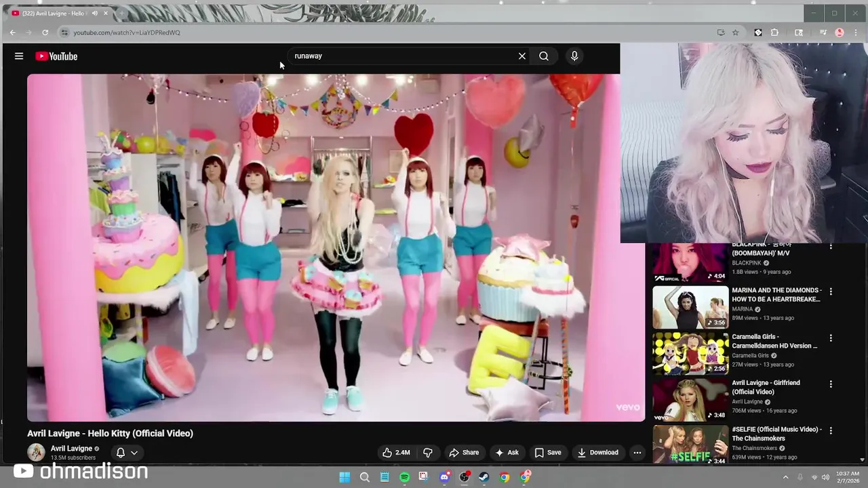Show hidden system tray icons chevron
Image resolution: width=868 pixels, height=488 pixels.
[785, 477]
